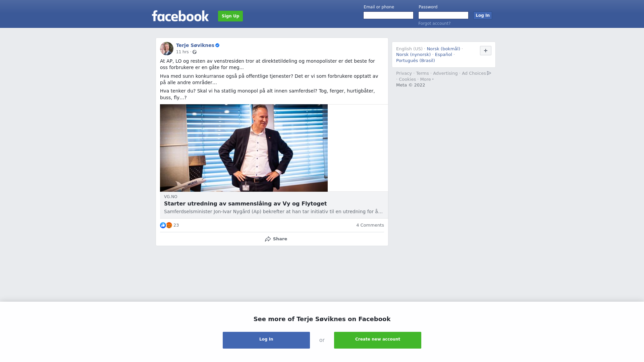Focus the Password field
Image resolution: width=644 pixels, height=362 pixels.
[x=443, y=15]
